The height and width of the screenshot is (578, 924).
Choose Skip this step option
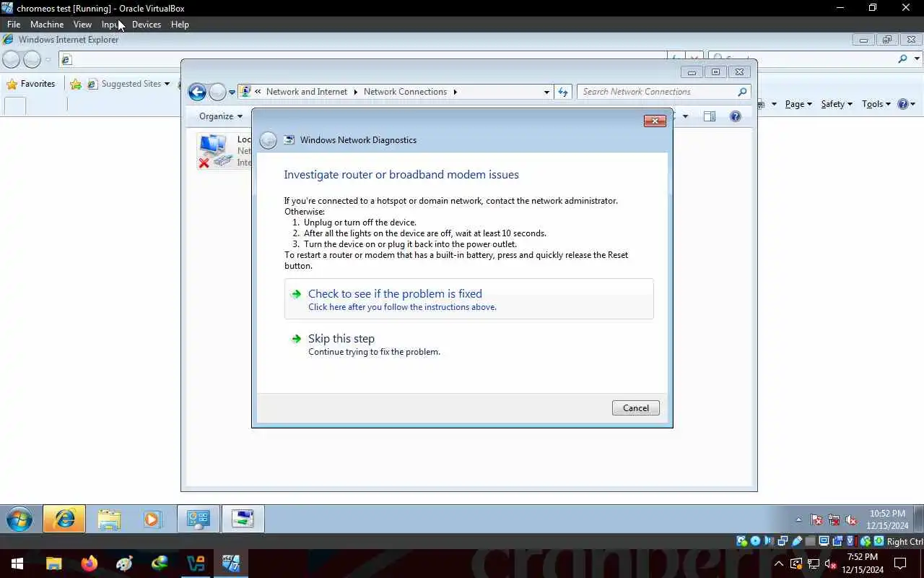click(x=468, y=345)
